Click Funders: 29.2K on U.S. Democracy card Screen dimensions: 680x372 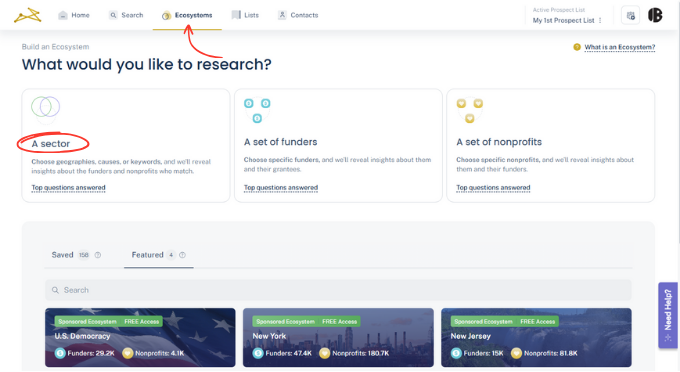(91, 353)
